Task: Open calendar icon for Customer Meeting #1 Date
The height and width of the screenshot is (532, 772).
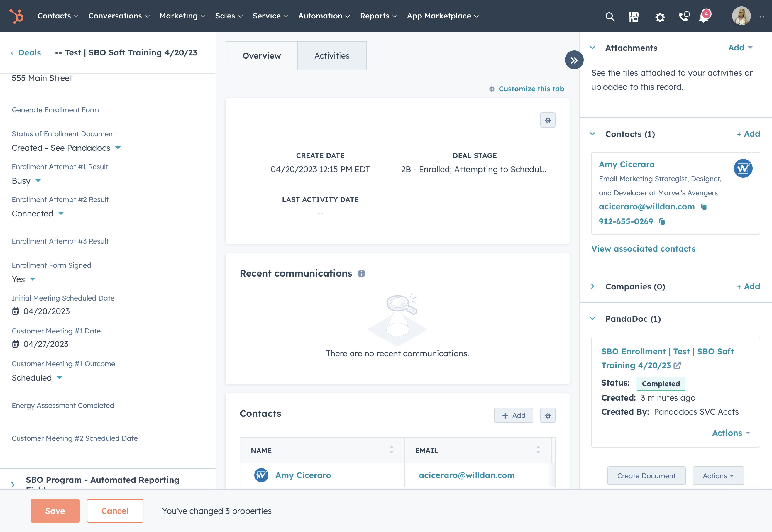Action: [16, 344]
